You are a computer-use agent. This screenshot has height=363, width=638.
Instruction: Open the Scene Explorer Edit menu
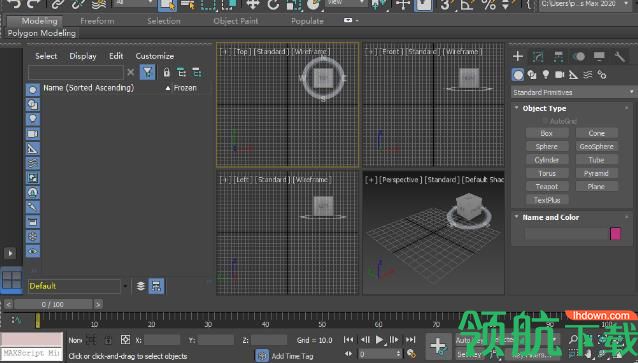[116, 56]
